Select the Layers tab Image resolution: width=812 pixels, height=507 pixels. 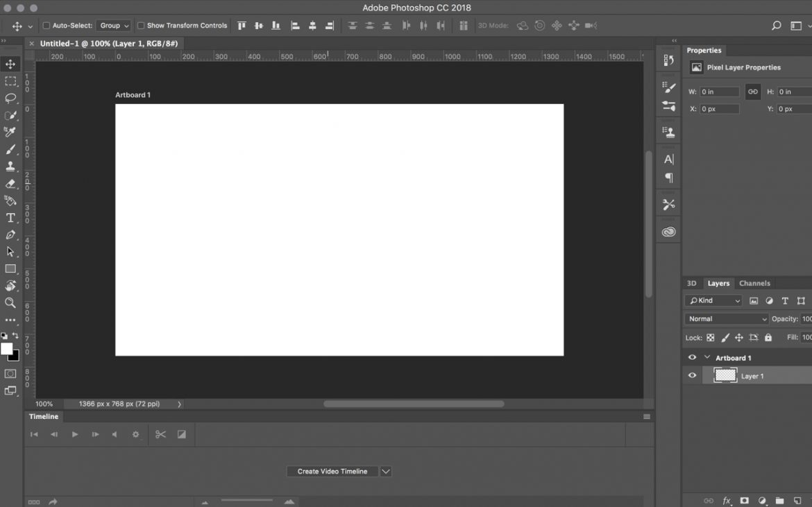click(718, 283)
